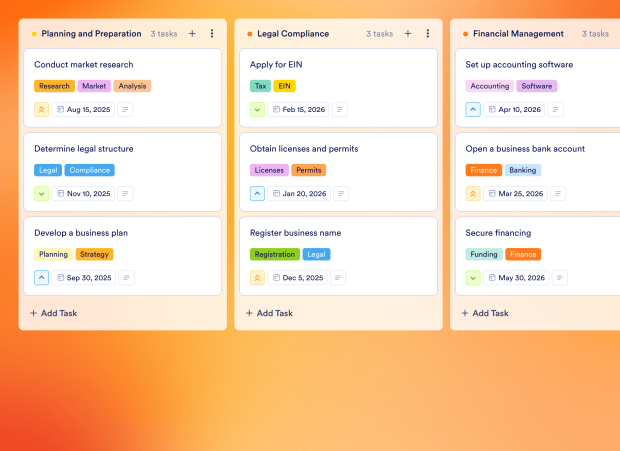
Task: Click plus icon in Legal Compliance column
Action: pyautogui.click(x=408, y=34)
